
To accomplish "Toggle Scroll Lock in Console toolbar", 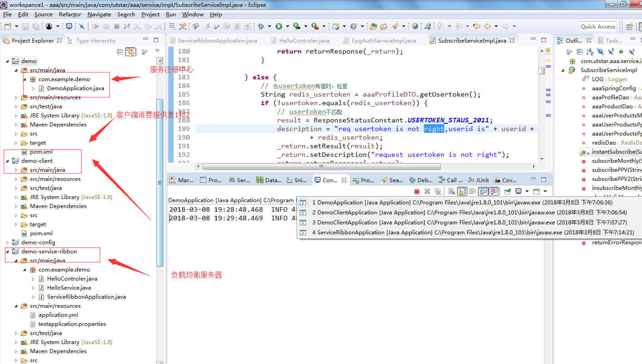I will [x=462, y=191].
